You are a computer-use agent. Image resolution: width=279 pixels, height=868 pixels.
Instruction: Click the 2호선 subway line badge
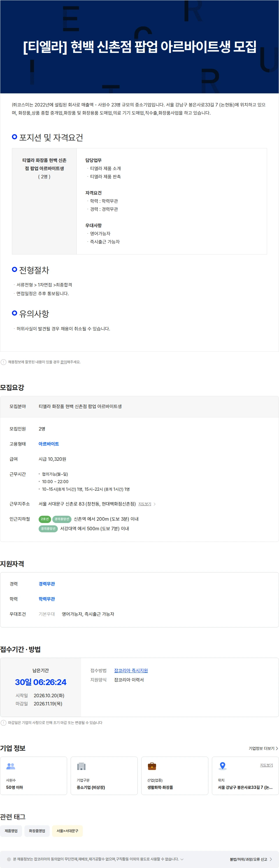[x=45, y=519]
